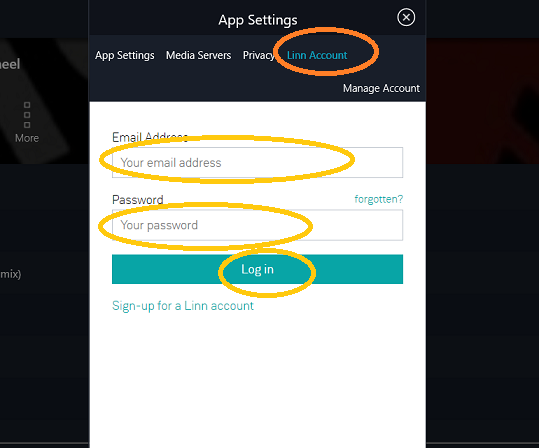The height and width of the screenshot is (448, 539).
Task: Click the Password field label
Action: coord(138,200)
